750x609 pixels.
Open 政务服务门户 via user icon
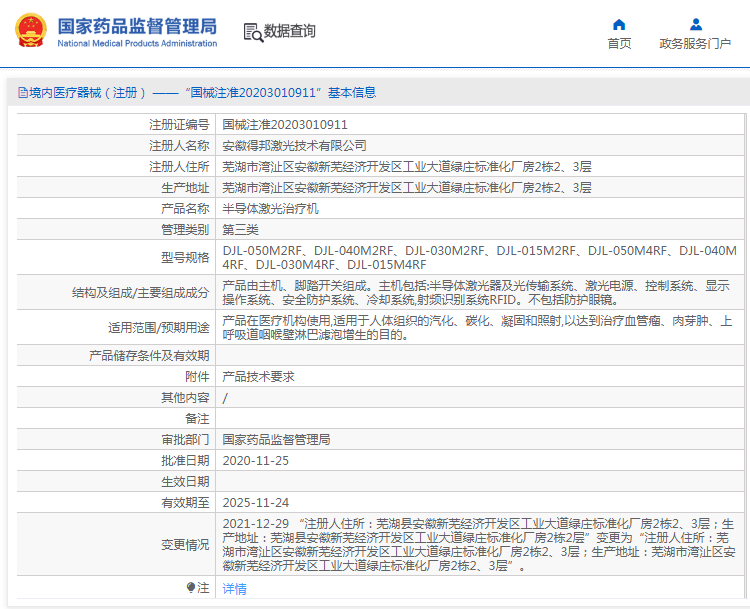[695, 24]
